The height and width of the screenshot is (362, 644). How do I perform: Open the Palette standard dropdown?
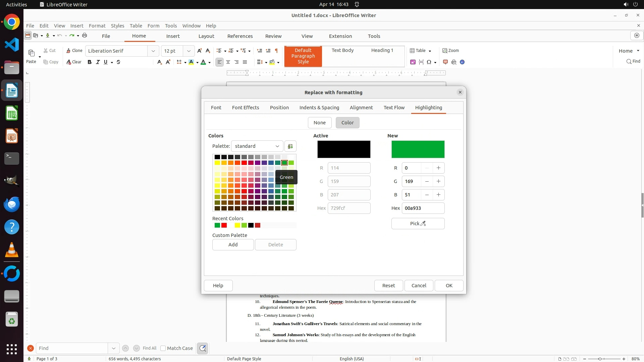pos(257,146)
